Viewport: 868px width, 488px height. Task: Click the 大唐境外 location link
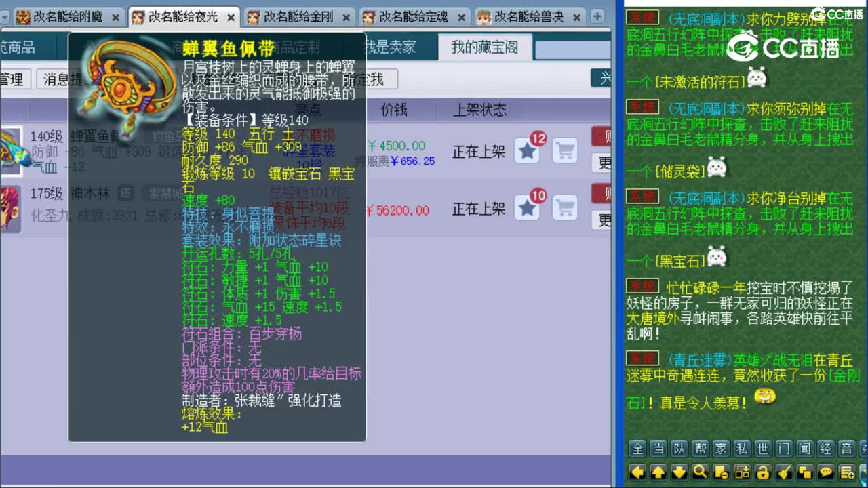coord(652,318)
